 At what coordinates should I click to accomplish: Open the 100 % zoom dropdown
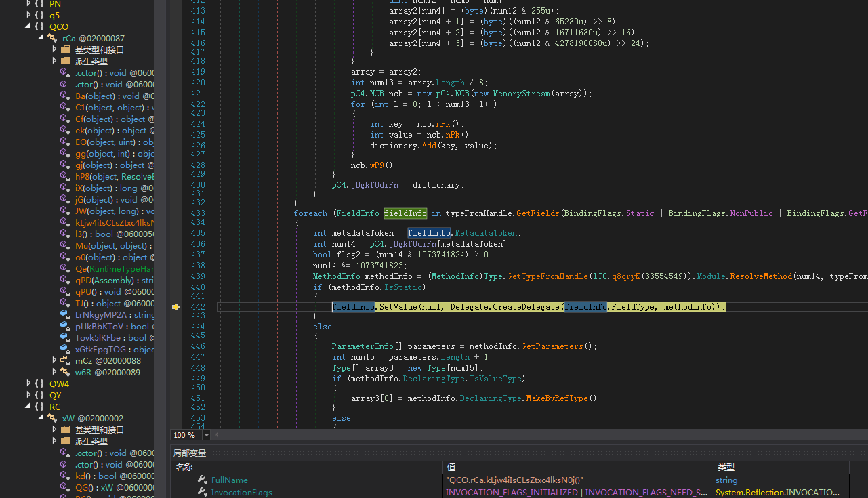(207, 435)
